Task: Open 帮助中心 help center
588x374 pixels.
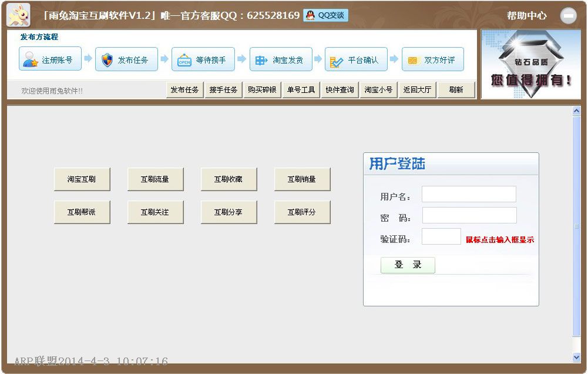Action: [x=526, y=16]
